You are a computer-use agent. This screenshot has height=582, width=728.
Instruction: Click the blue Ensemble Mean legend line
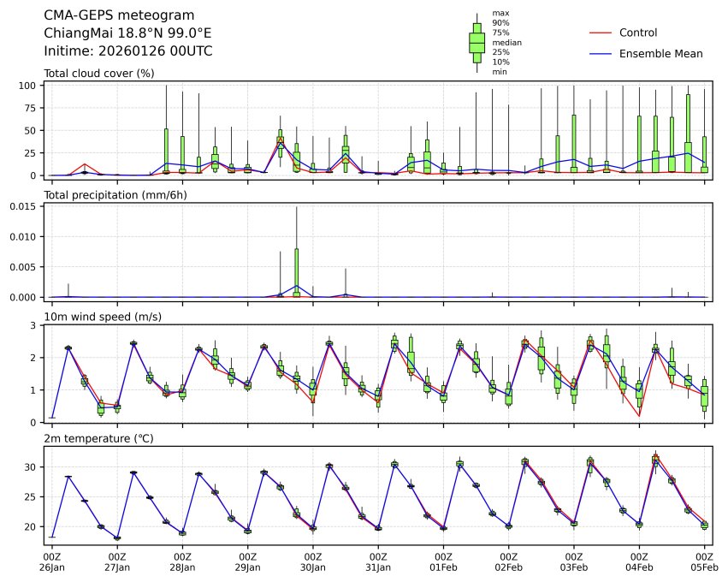(x=601, y=54)
